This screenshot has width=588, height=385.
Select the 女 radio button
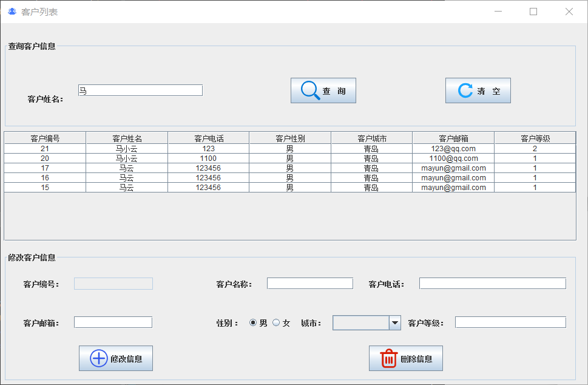click(276, 322)
